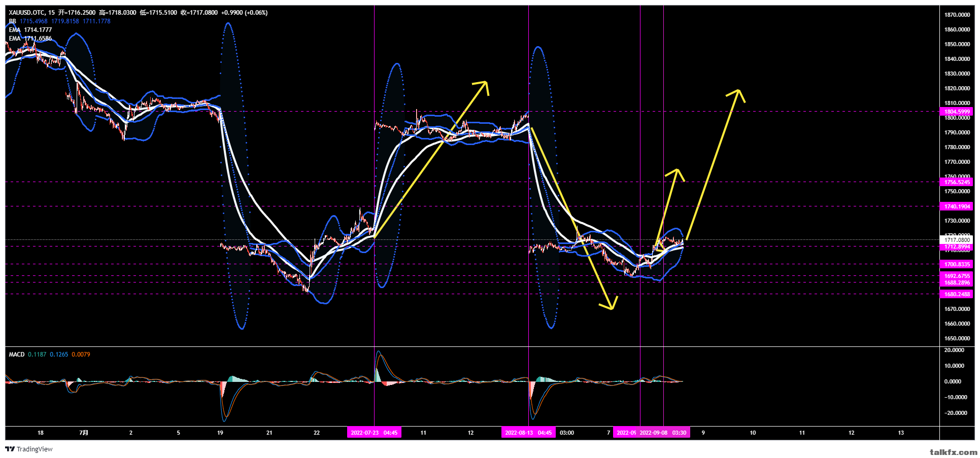
Task: Click the low value 低=1715.5100
Action: [158, 13]
